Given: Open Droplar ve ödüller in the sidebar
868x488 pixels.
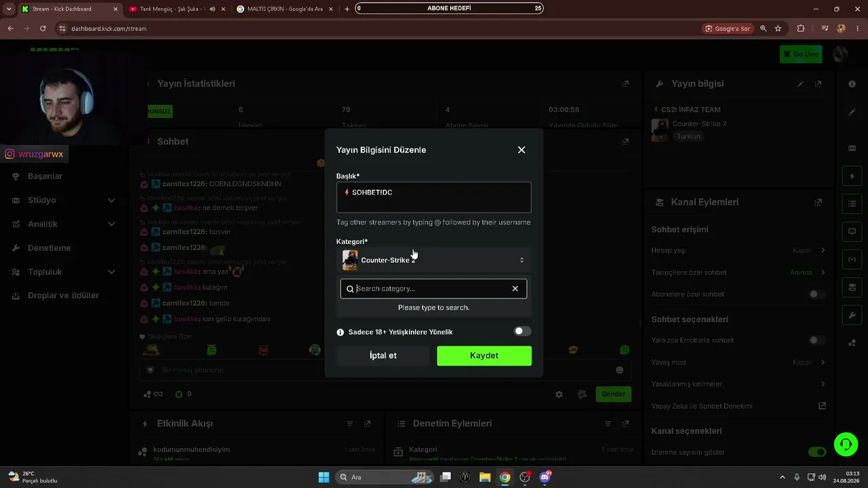Looking at the screenshot, I should (63, 296).
